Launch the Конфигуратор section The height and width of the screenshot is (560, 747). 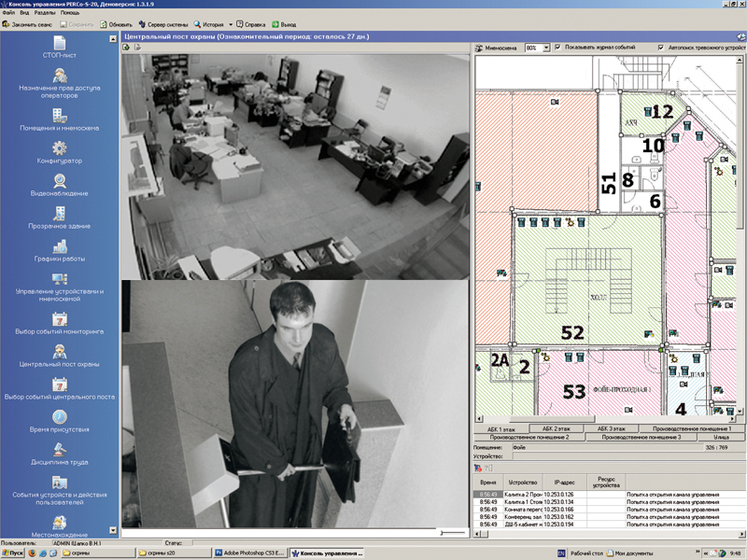[60, 152]
